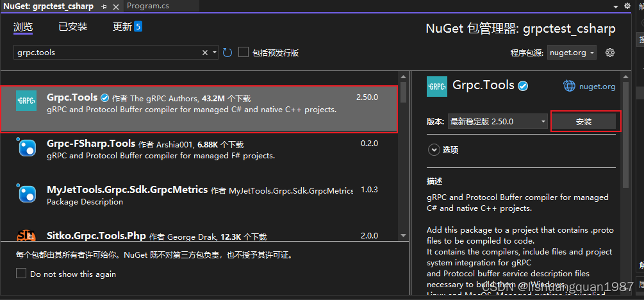Viewport: 644px width, 300px height.
Task: Click inside the grpc.tools search field
Action: (x=106, y=53)
